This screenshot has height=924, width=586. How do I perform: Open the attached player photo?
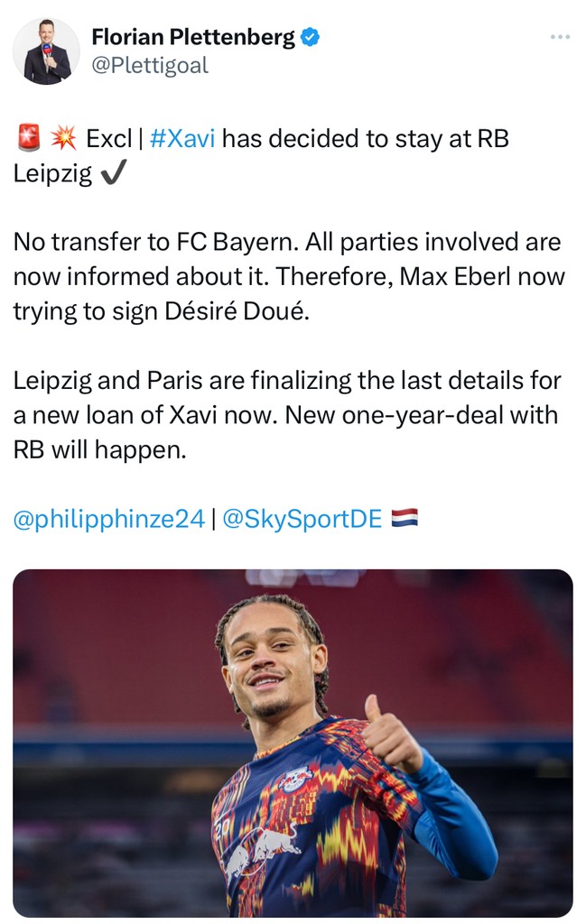293,742
